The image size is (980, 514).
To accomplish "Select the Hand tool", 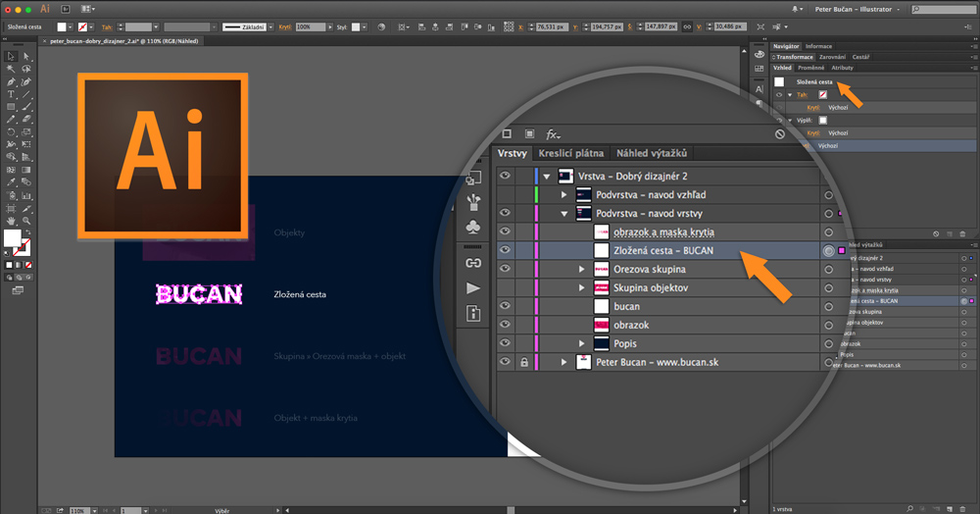I will 11,220.
